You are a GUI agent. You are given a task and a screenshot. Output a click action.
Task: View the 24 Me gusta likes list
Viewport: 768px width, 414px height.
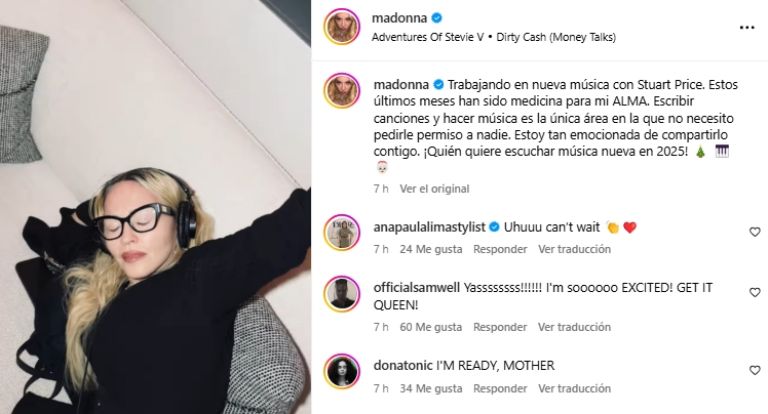coord(431,249)
